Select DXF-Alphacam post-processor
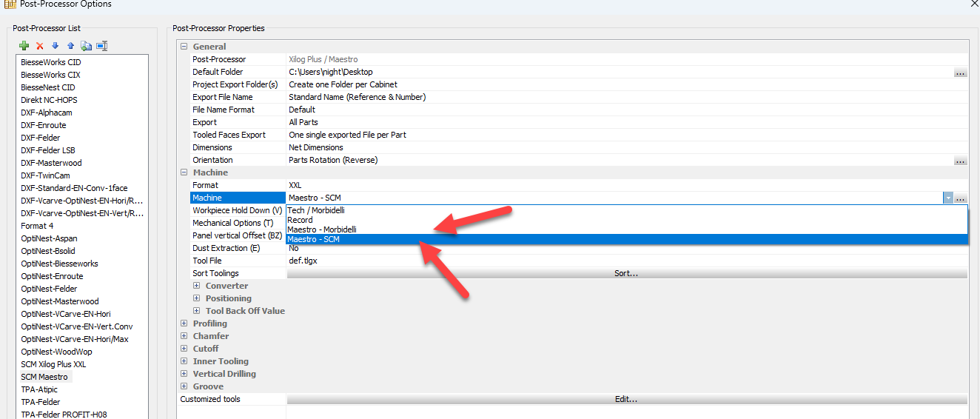 (47, 113)
